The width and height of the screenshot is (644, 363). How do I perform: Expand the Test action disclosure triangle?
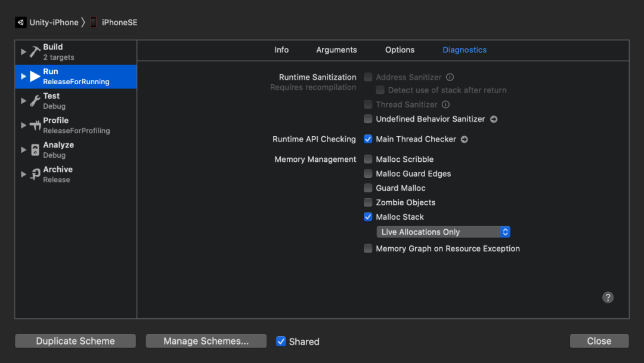coord(24,101)
